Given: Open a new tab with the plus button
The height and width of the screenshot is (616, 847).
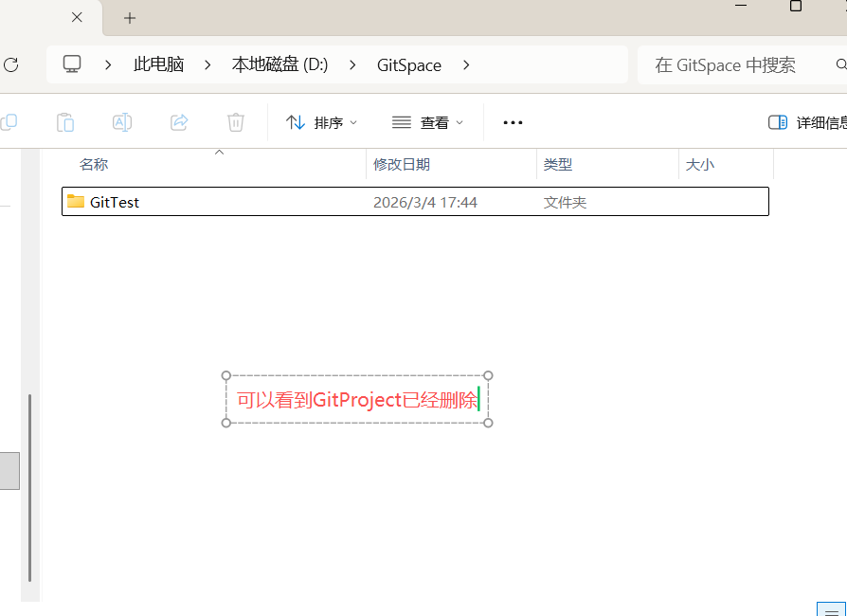Looking at the screenshot, I should pos(129,17).
